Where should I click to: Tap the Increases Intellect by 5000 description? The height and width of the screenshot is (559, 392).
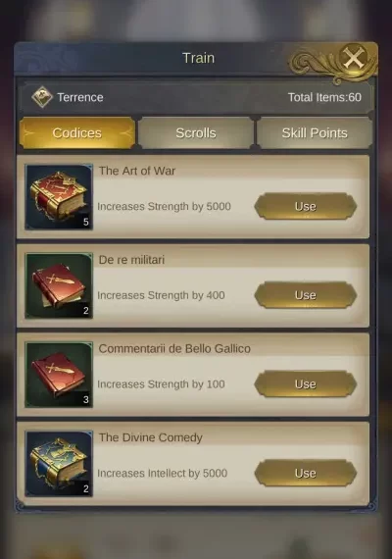coord(162,473)
